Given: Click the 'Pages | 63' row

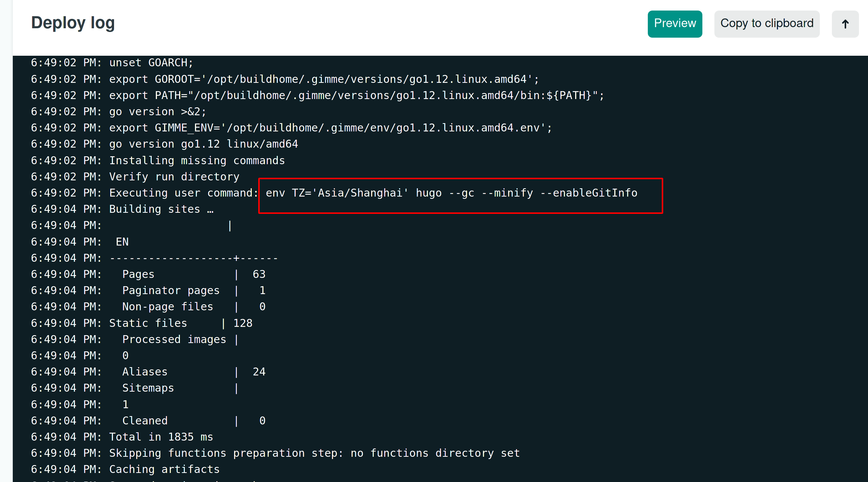Looking at the screenshot, I should [148, 274].
